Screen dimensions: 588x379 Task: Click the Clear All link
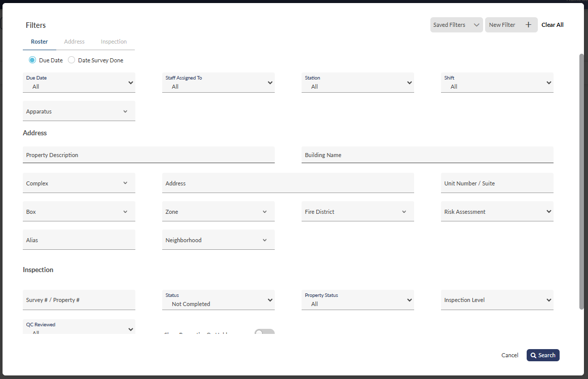(553, 25)
